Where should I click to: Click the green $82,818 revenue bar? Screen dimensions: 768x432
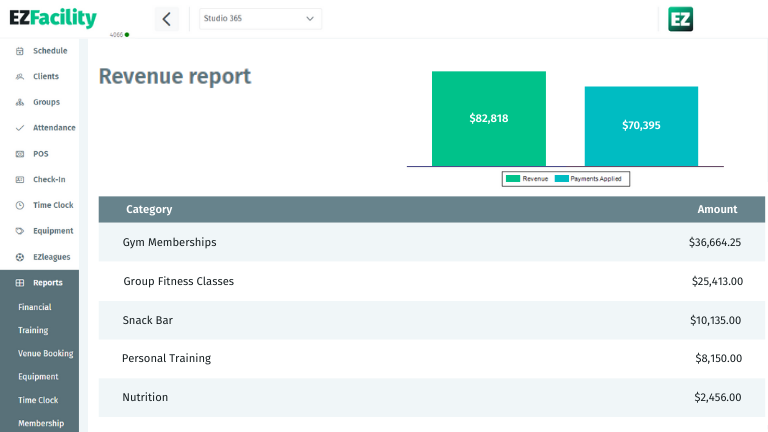[488, 118]
